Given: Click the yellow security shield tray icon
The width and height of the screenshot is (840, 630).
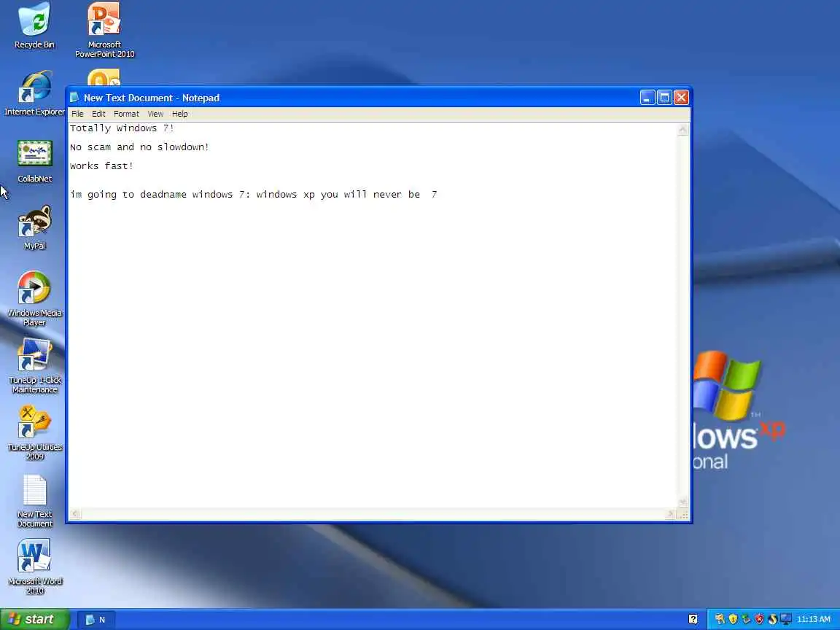Looking at the screenshot, I should [733, 619].
